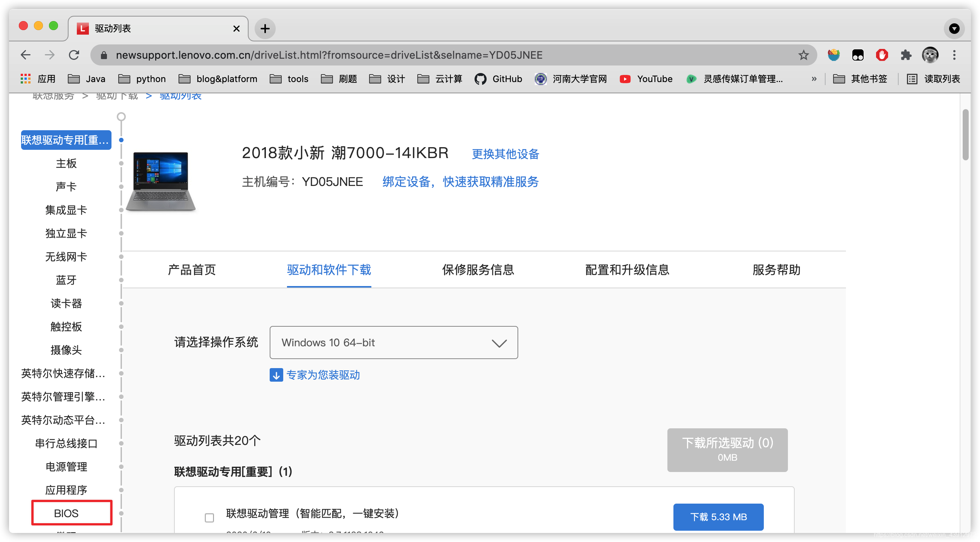Viewport: 980px width, 542px height.
Task: Click the 下载 5.33 MB button
Action: 718,517
